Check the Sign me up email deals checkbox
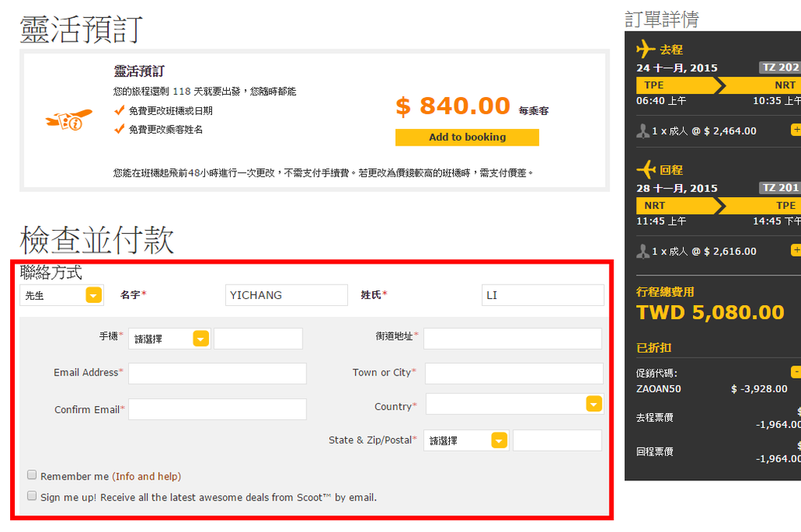 pos(31,496)
